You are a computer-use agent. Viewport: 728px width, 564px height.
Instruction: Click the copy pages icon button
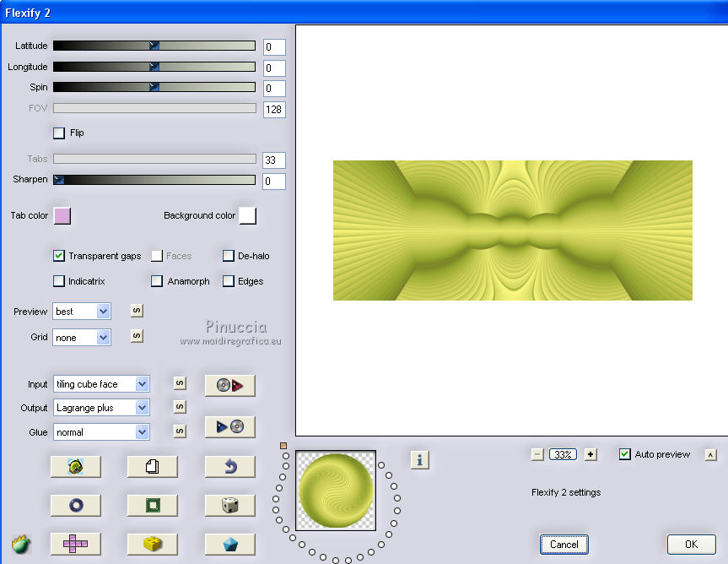pos(153,466)
